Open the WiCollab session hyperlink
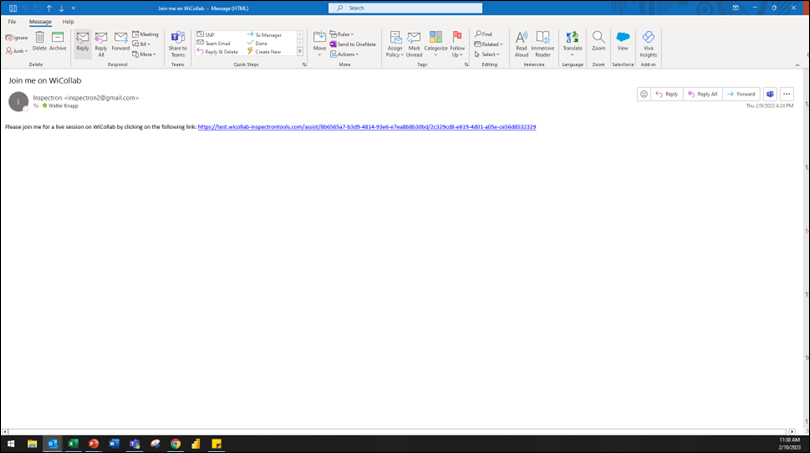 point(367,127)
